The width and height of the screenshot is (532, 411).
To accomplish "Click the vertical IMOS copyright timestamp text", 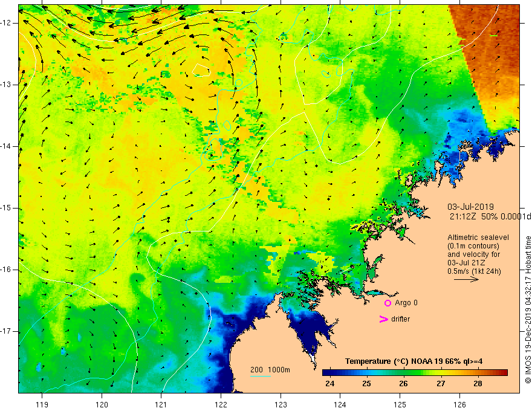I will (x=528, y=309).
